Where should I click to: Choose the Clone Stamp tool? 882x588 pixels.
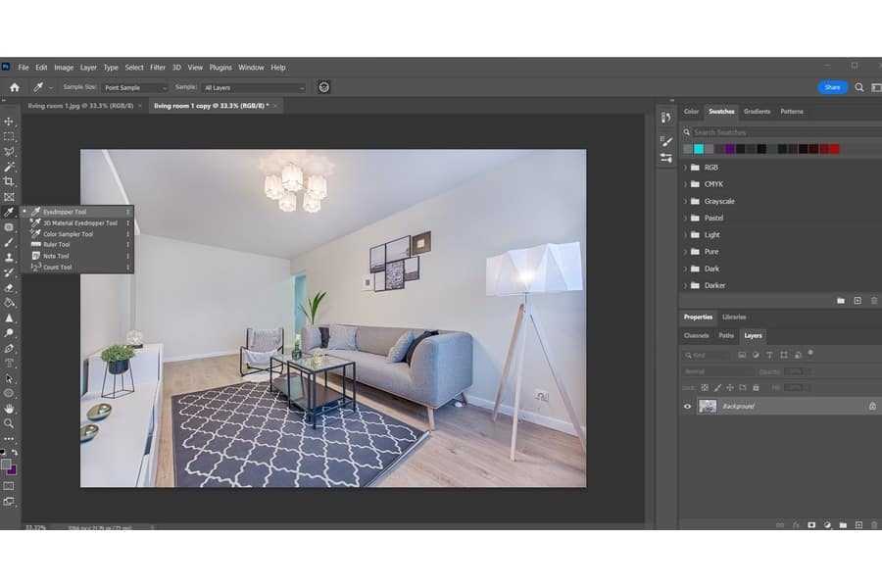(x=9, y=258)
